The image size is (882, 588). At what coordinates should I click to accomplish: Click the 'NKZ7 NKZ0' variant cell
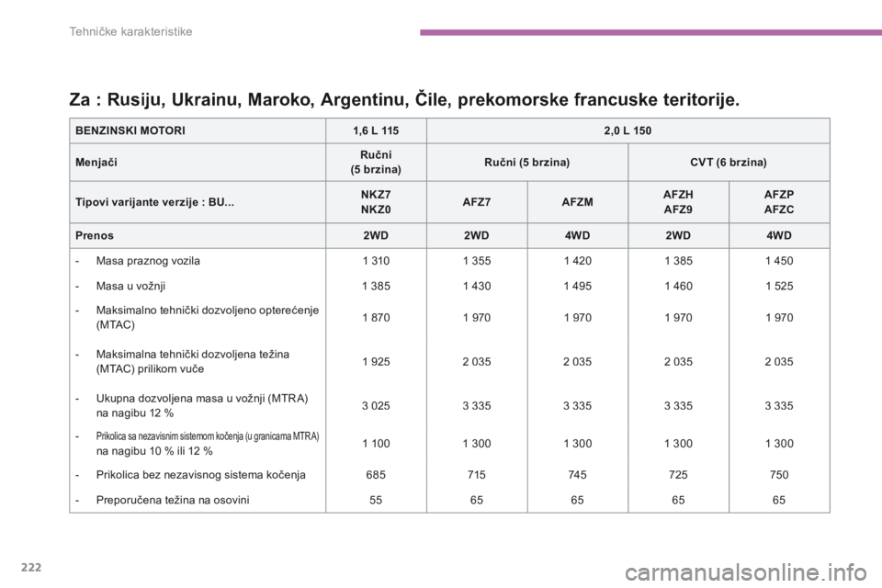pos(376,202)
